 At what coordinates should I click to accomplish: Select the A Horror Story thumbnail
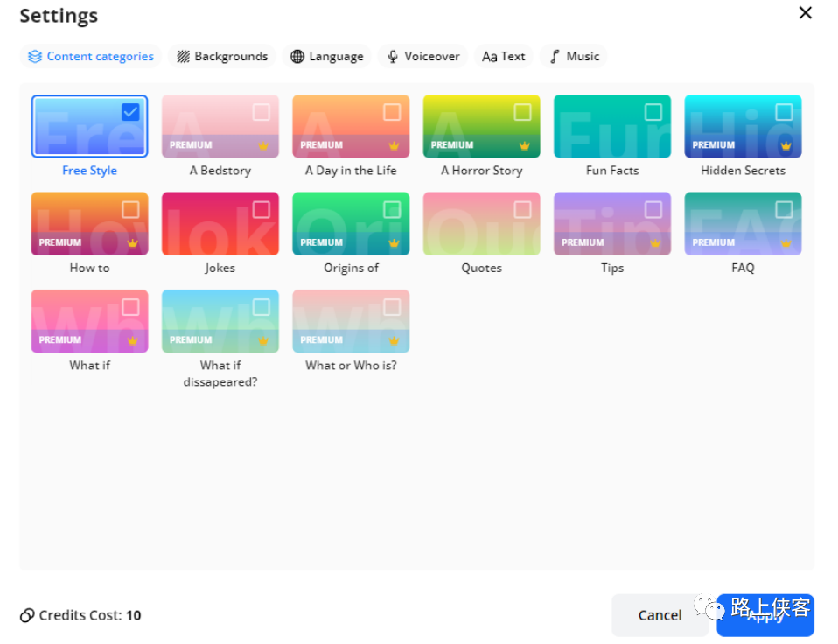[x=481, y=127]
